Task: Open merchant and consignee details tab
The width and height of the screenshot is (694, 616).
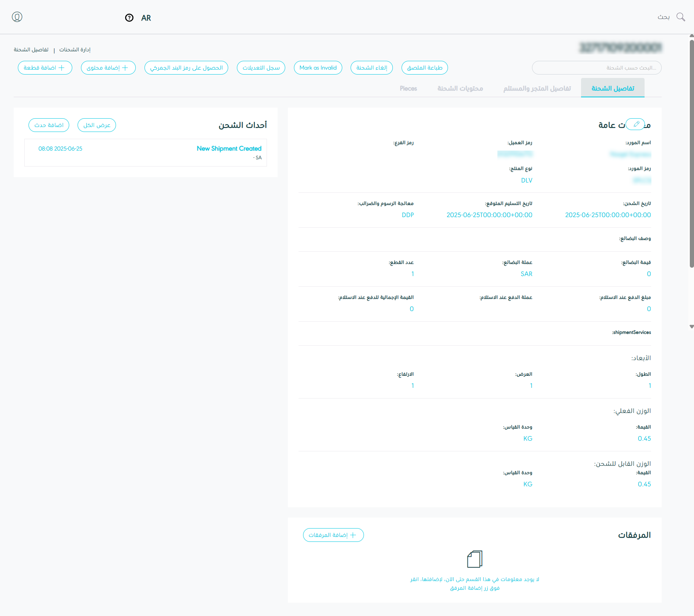Action: click(x=537, y=88)
